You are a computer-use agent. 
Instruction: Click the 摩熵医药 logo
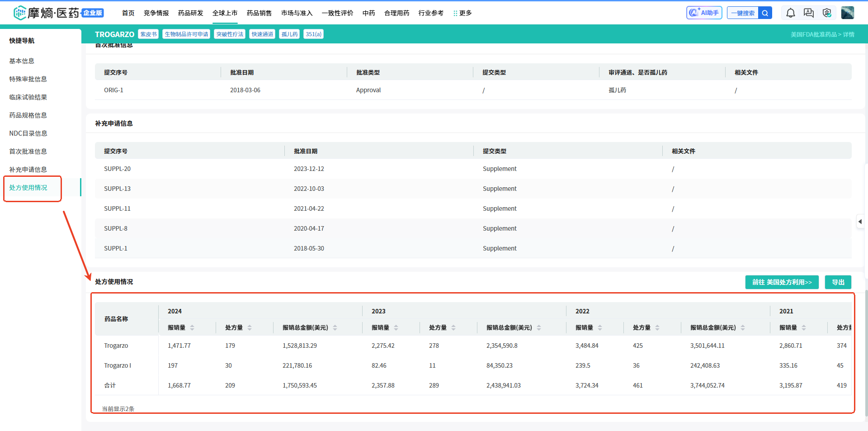(x=58, y=13)
